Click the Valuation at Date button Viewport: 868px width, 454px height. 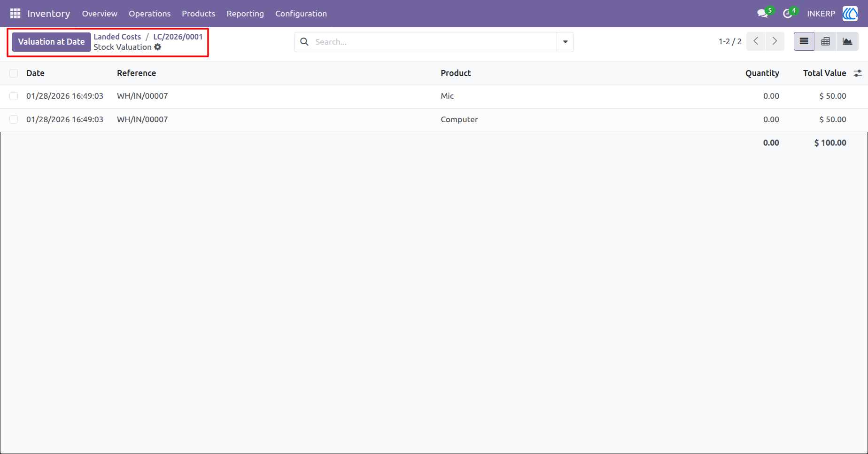pyautogui.click(x=51, y=42)
